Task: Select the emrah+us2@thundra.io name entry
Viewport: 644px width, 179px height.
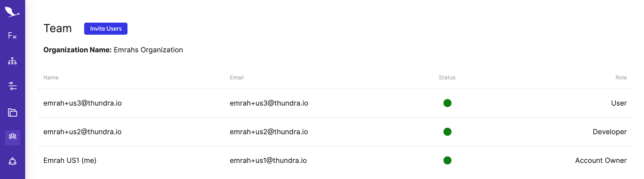Action: (x=82, y=132)
